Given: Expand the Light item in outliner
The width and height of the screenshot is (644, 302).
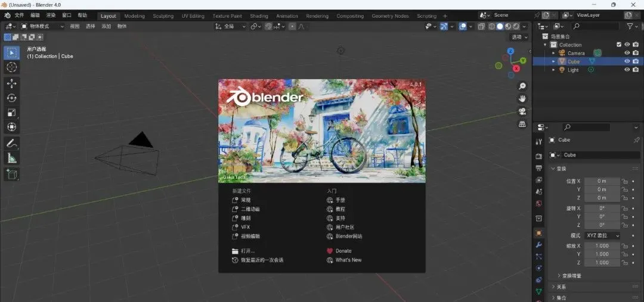Looking at the screenshot, I should pyautogui.click(x=553, y=70).
